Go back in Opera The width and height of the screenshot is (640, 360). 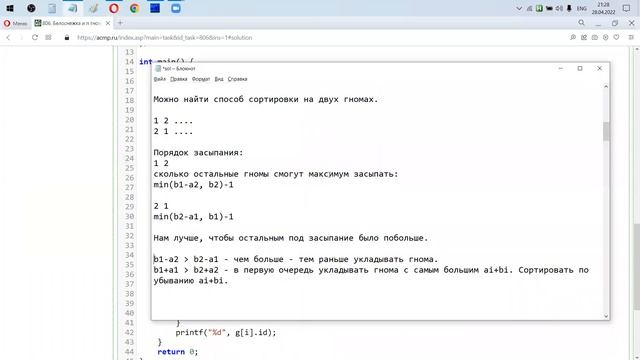(8, 38)
